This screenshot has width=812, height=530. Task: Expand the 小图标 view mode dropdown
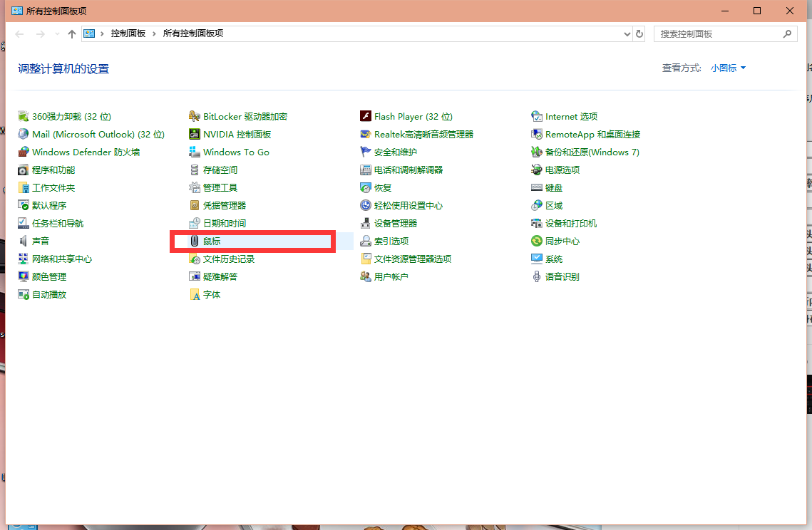(728, 68)
